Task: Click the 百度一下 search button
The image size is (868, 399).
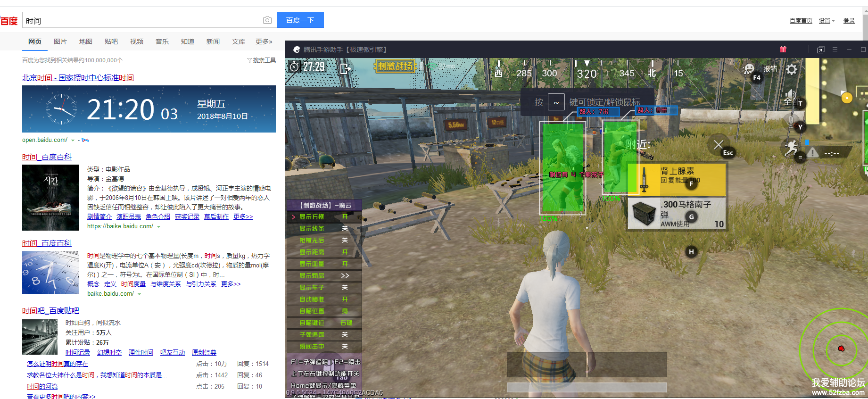Action: pyautogui.click(x=300, y=20)
